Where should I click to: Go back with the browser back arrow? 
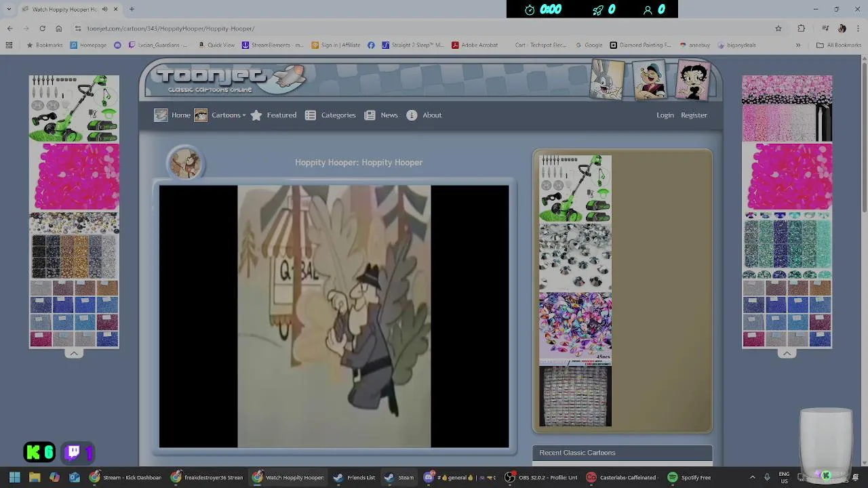(9, 28)
